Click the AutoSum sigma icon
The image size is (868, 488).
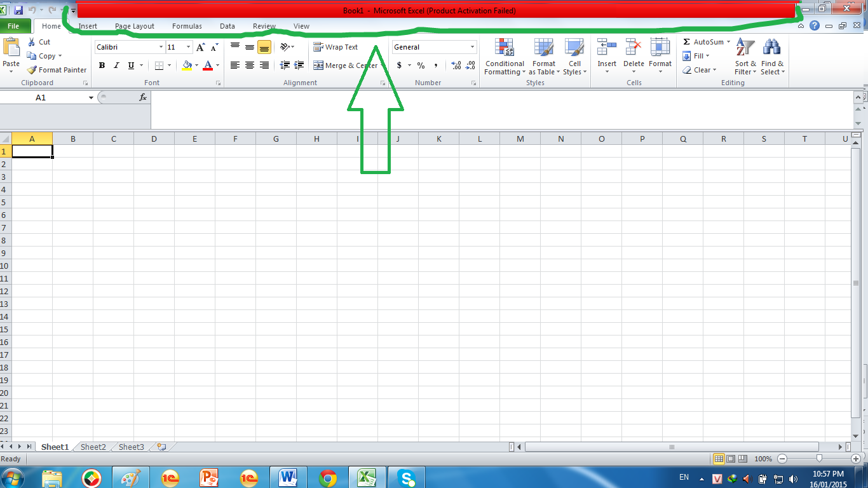click(687, 42)
